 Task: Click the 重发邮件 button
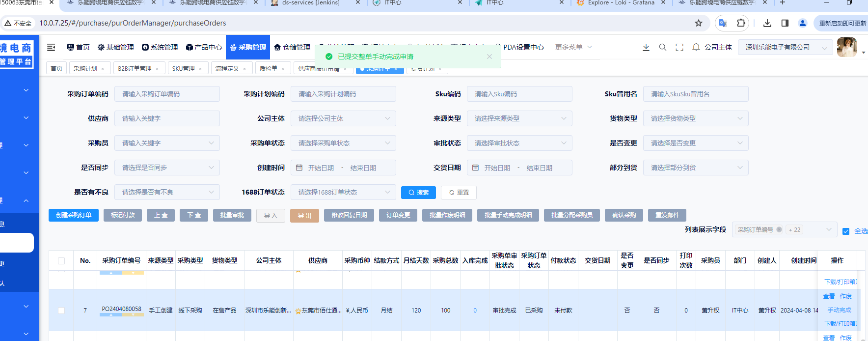(667, 215)
